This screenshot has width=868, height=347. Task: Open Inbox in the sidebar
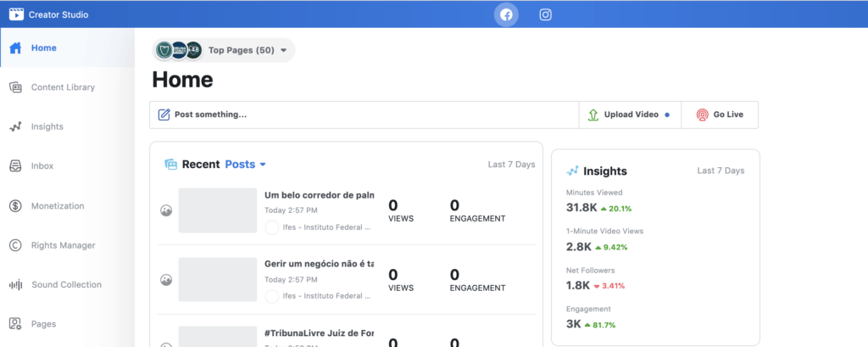coord(67,165)
